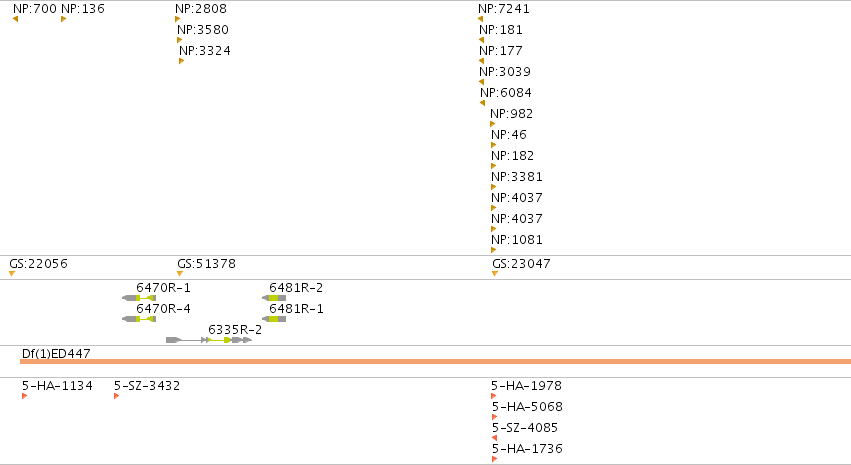Click the 6481R-1 text label
Image resolution: width=851 pixels, height=465 pixels.
296,309
